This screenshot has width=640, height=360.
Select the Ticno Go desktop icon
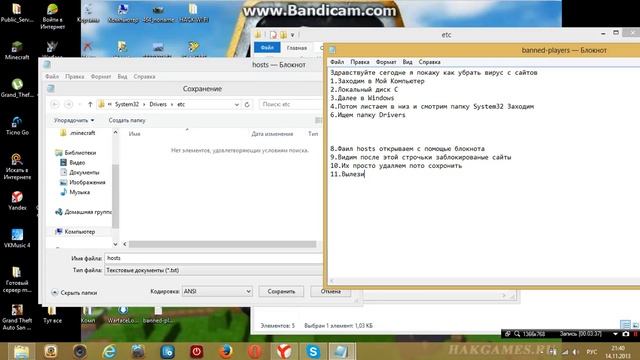(x=17, y=126)
